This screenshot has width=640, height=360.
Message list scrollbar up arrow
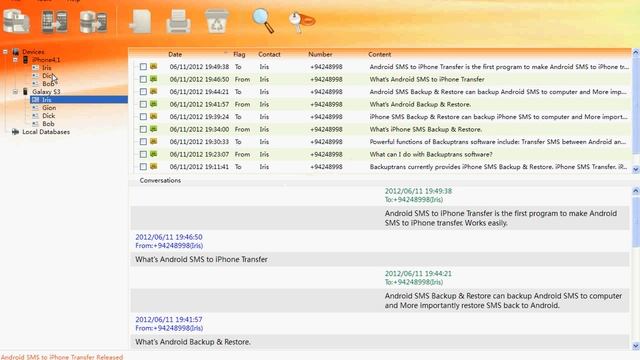coord(636,53)
